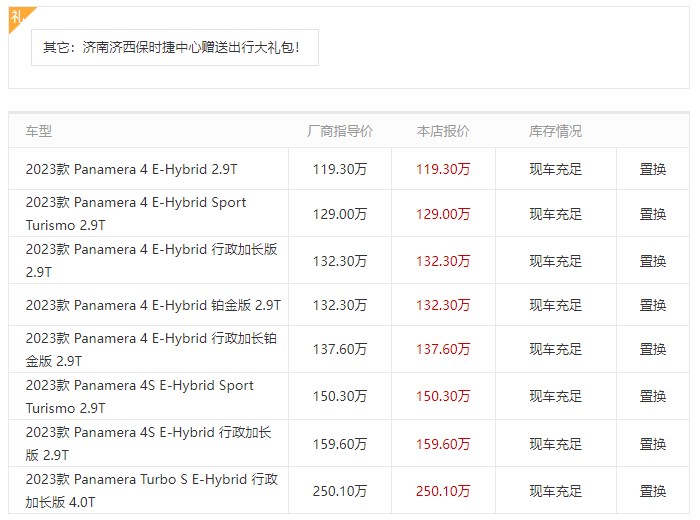700x520 pixels.
Task: Click 置换 for Panamera 4 行政加长版 2.9T
Action: (x=653, y=261)
